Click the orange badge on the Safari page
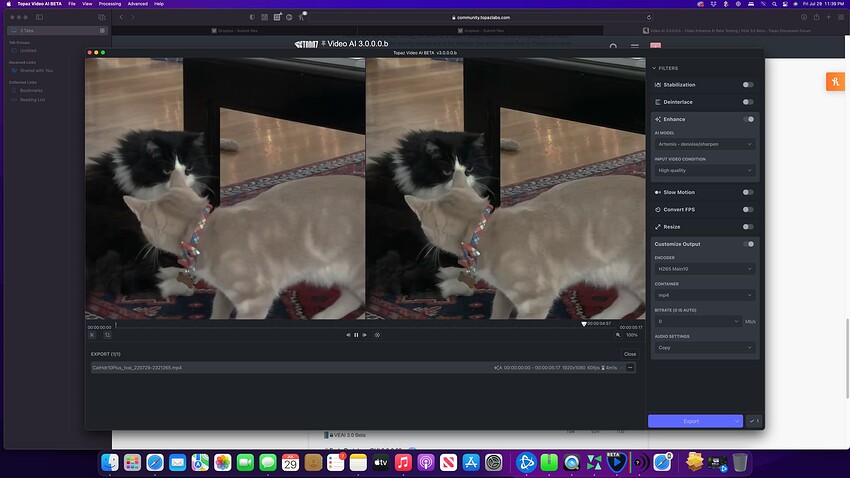 click(835, 82)
